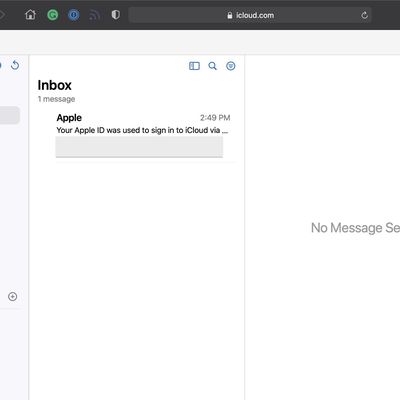Screen dimensions: 400x400
Task: Open the green Grammarly extension icon
Action: pyautogui.click(x=52, y=15)
